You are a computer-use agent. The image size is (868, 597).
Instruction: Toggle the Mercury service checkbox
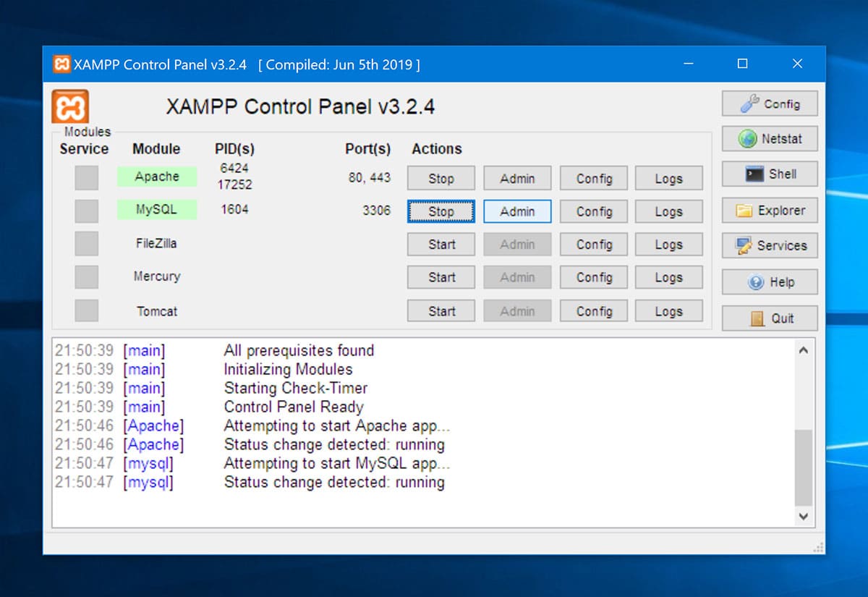click(87, 277)
